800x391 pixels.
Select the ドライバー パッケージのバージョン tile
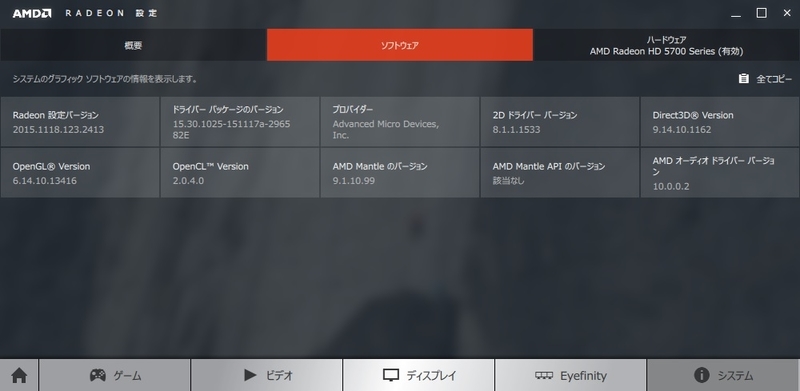240,122
